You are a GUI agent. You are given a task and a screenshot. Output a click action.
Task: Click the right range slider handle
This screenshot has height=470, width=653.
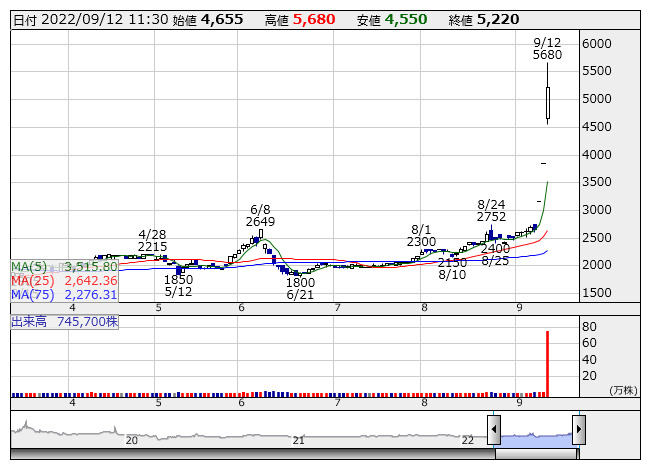tap(578, 431)
